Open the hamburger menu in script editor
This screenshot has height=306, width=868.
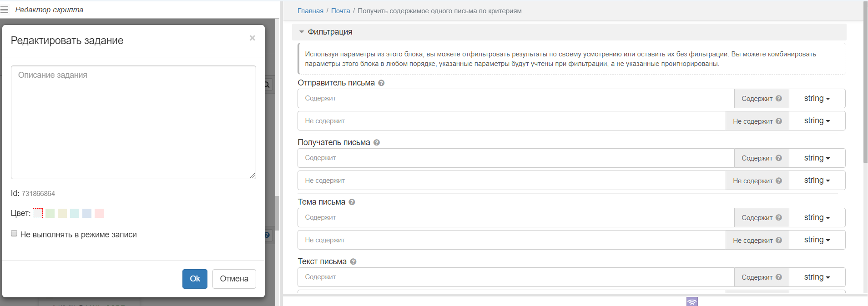5,10
